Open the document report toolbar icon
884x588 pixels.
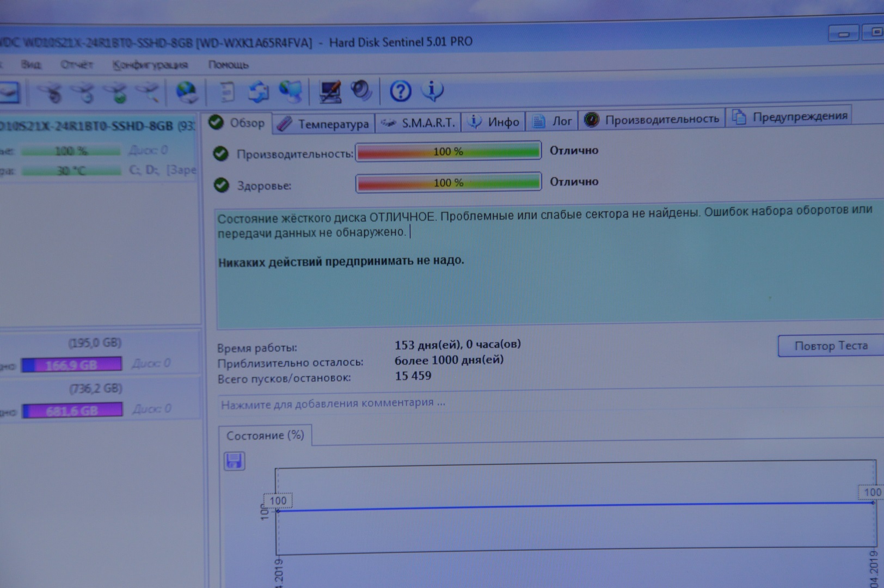tap(227, 91)
